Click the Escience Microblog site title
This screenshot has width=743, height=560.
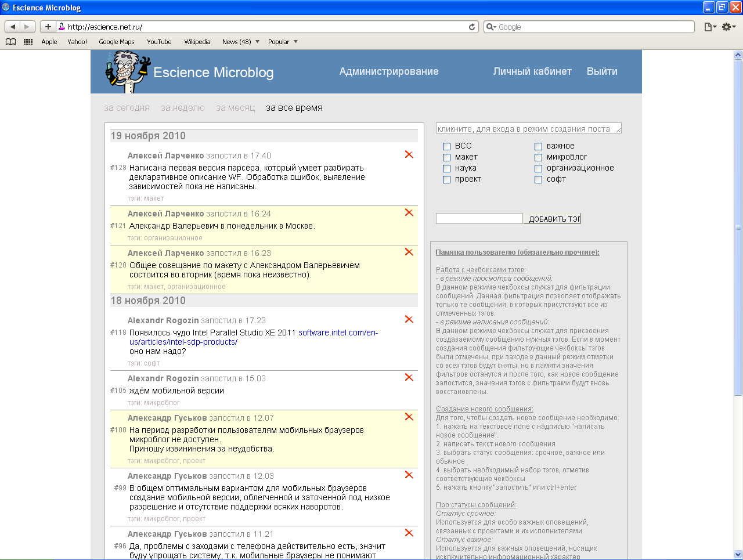click(214, 73)
